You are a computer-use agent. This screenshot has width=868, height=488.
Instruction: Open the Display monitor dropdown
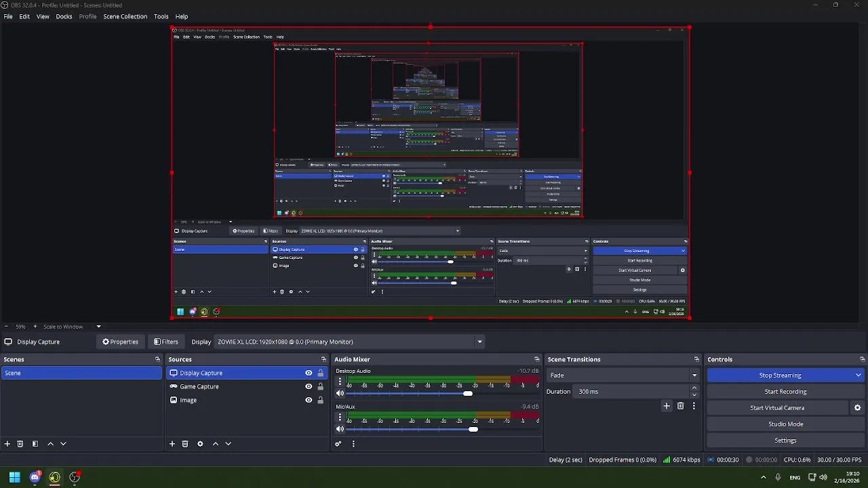349,342
